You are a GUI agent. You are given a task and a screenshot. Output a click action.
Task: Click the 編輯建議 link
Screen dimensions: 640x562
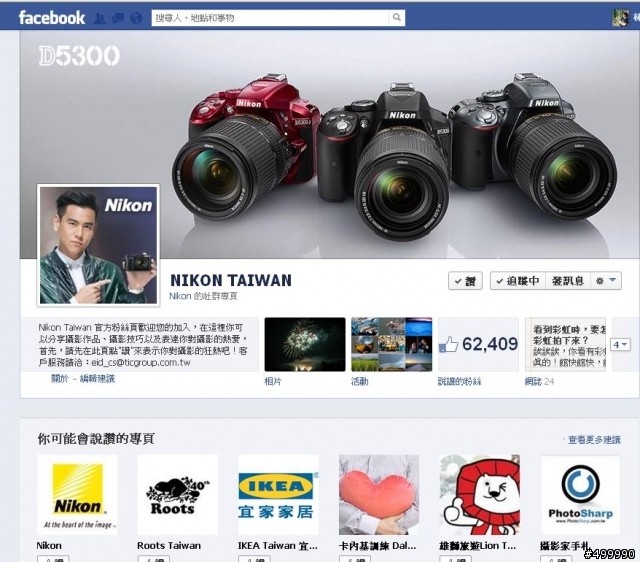click(97, 378)
